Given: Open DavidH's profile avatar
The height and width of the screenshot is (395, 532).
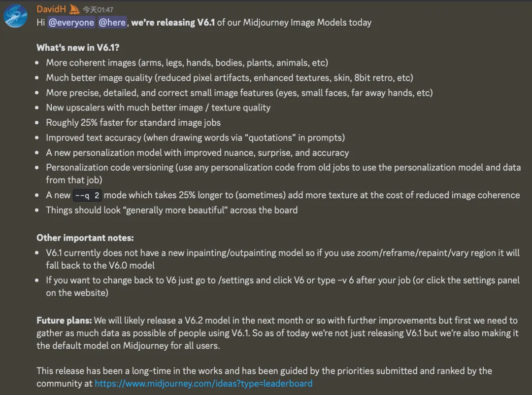Looking at the screenshot, I should point(15,16).
